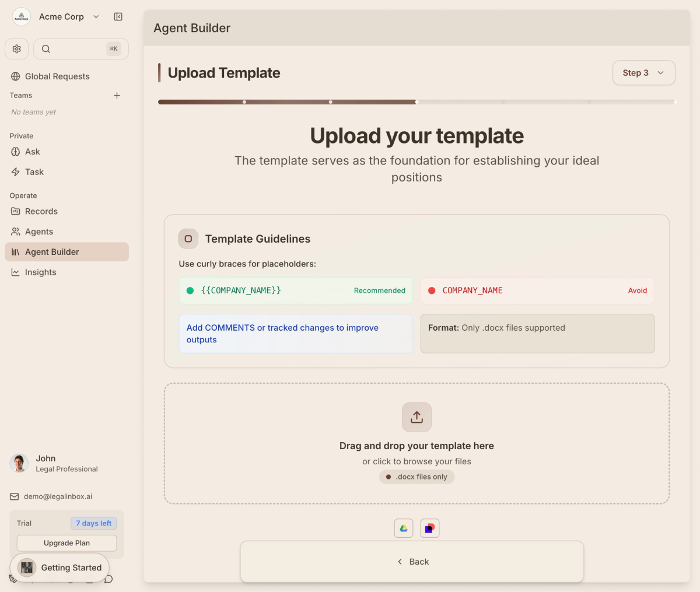700x592 pixels.
Task: Click the 'Private' section label
Action: 22,136
